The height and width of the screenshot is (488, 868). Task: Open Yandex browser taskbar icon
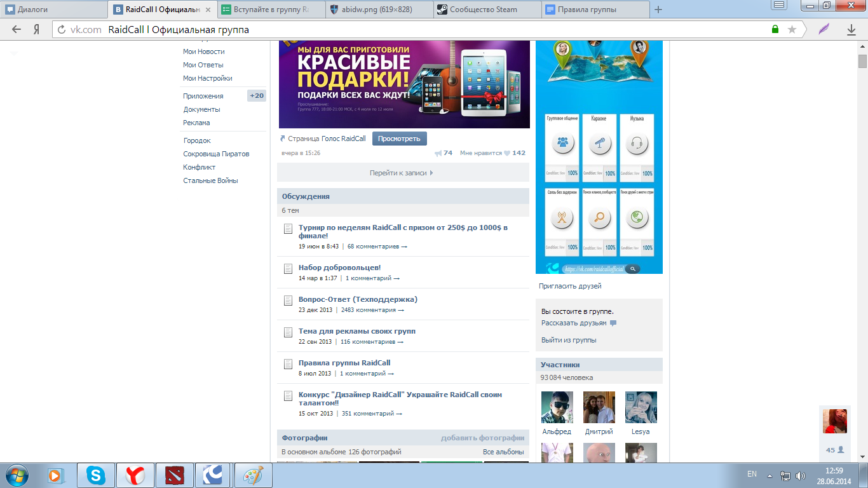pos(135,475)
